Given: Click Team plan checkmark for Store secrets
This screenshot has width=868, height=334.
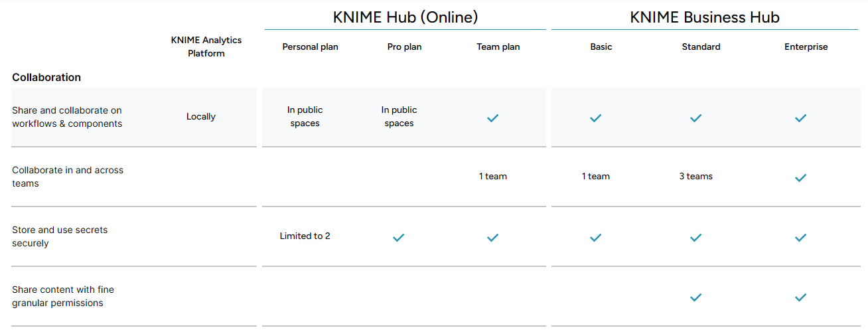Looking at the screenshot, I should [x=492, y=238].
